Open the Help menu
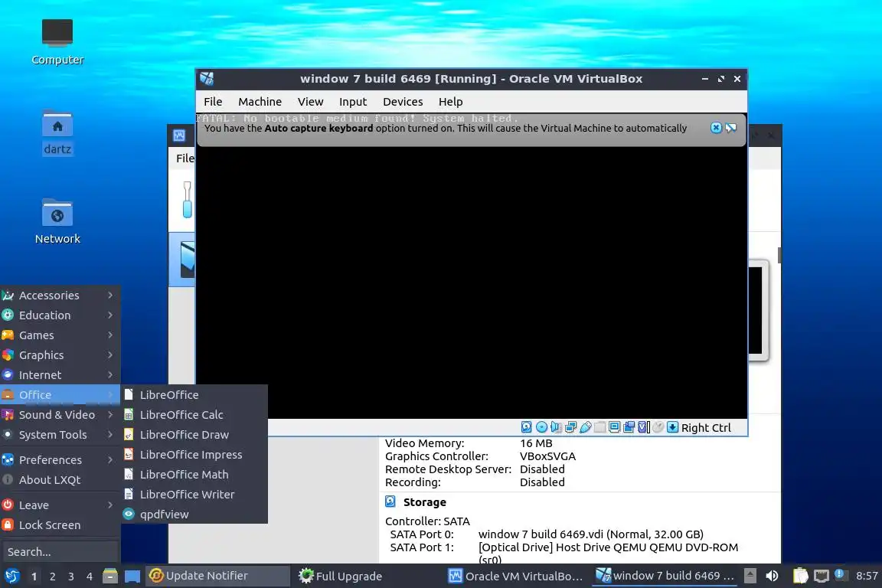 click(x=450, y=102)
